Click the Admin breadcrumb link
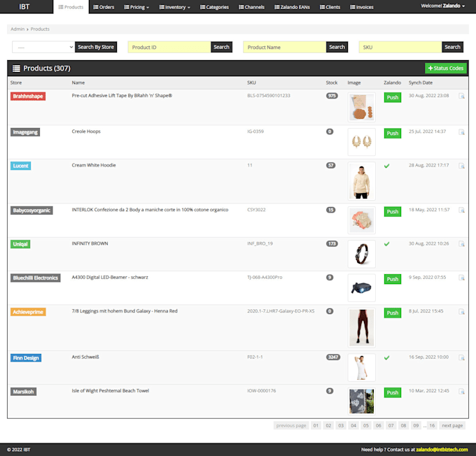Image resolution: width=476 pixels, height=456 pixels. point(17,29)
